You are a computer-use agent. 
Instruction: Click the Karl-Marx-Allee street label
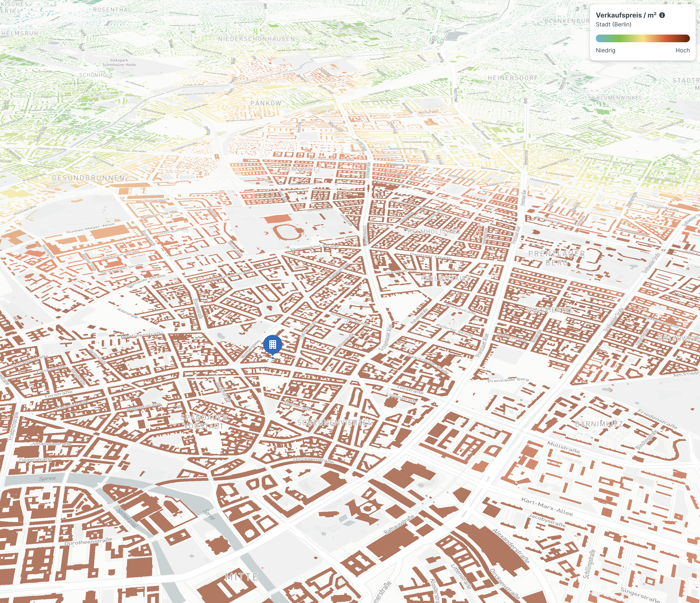[x=547, y=507]
